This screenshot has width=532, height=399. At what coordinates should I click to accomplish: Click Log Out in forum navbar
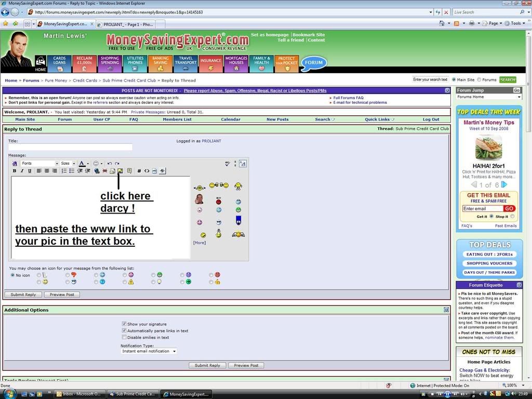point(431,119)
